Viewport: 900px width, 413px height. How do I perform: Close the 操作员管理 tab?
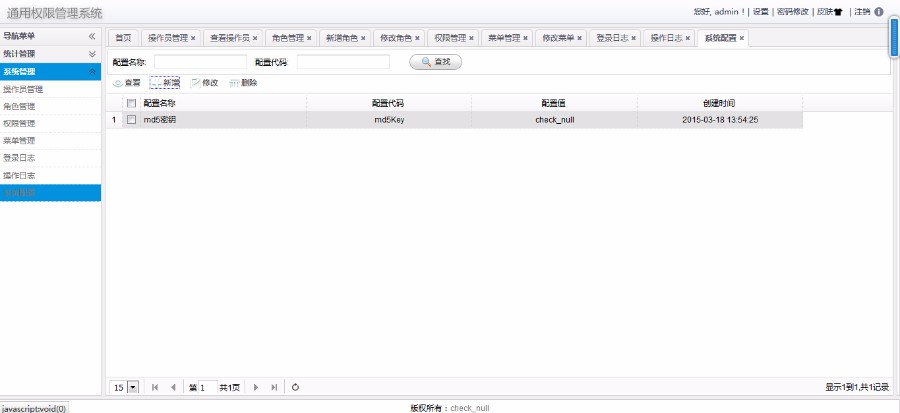(193, 38)
